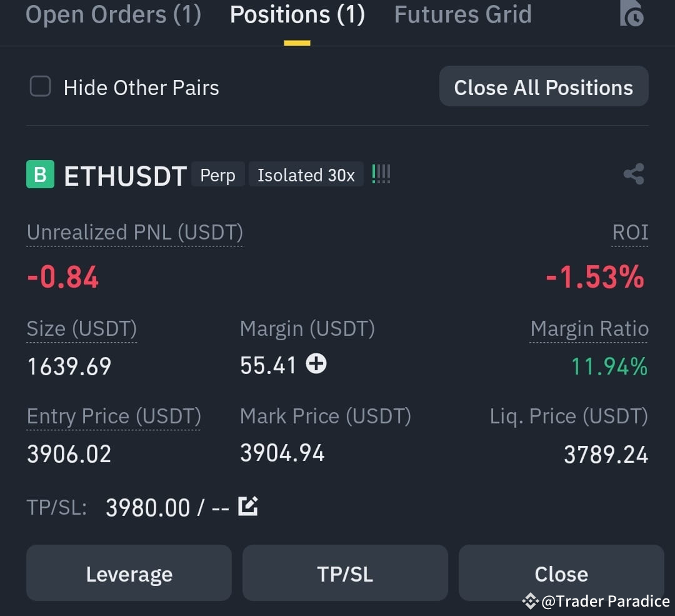Viewport: 675px width, 616px height.
Task: Close the ETHUSDT position
Action: point(561,573)
